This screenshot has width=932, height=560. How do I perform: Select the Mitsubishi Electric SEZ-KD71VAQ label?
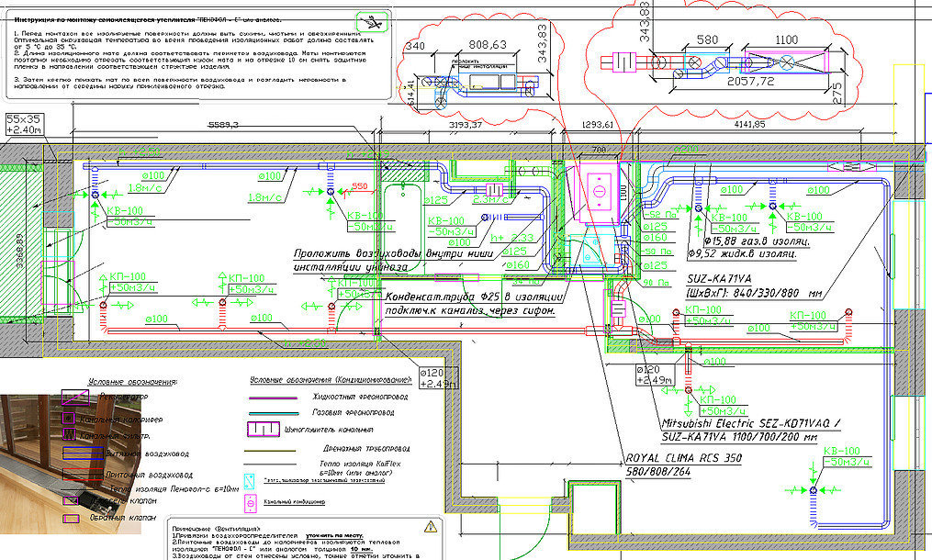coord(750,423)
